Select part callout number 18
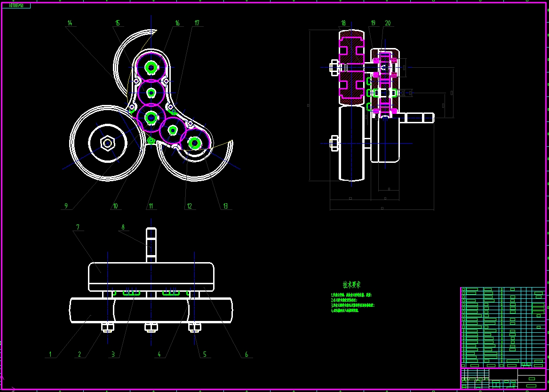549x392 pixels. (343, 23)
